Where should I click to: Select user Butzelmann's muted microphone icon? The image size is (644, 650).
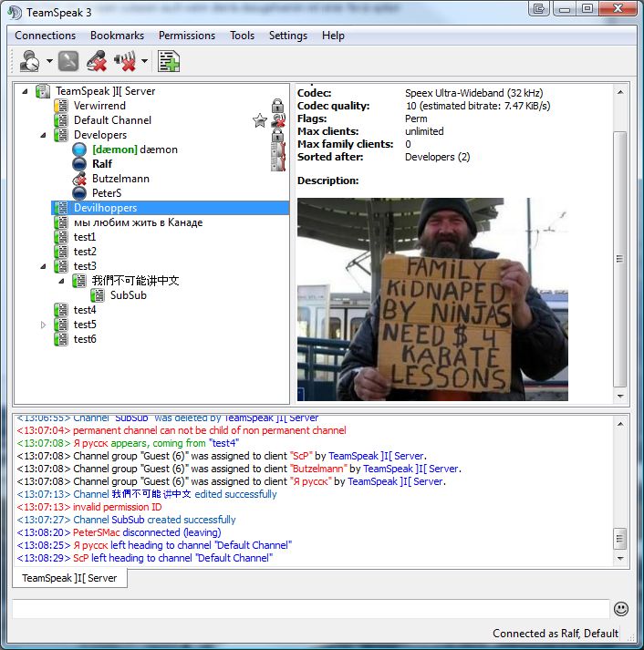coord(79,179)
